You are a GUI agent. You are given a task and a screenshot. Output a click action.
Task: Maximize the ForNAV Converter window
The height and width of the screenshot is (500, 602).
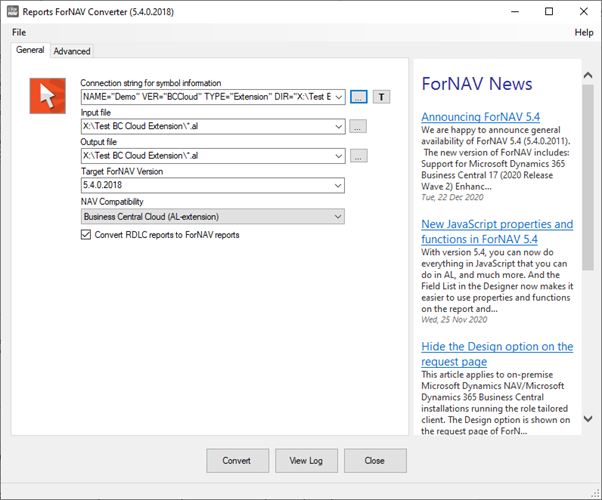[x=549, y=12]
